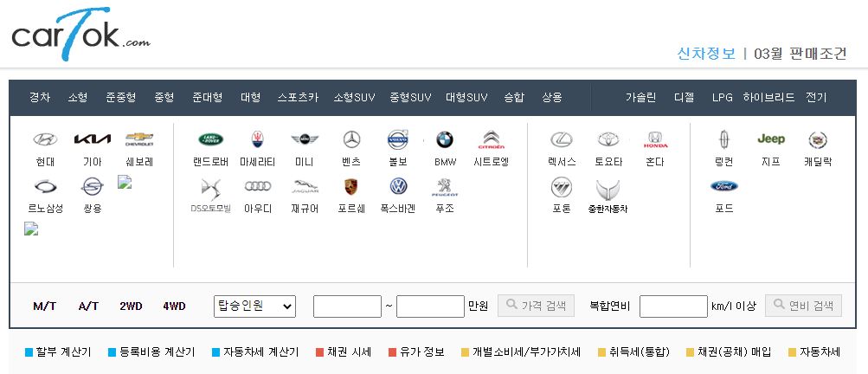Select the Lexus (렉서스) logo
Viewport: 868px width, 374px height.
562,139
